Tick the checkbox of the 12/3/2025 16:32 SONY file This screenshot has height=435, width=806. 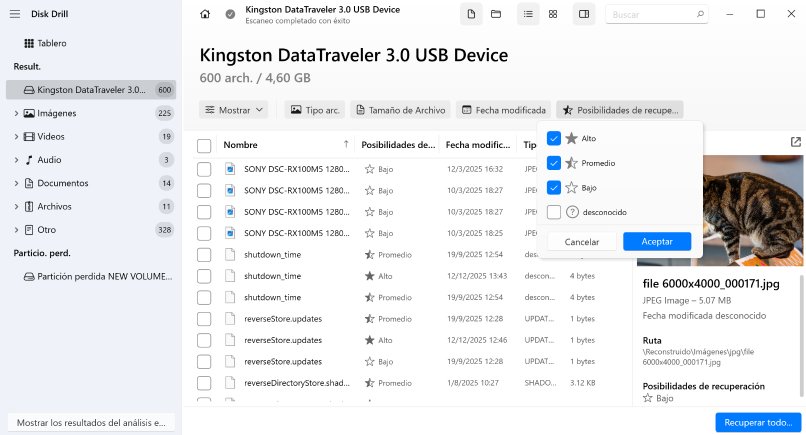(204, 169)
